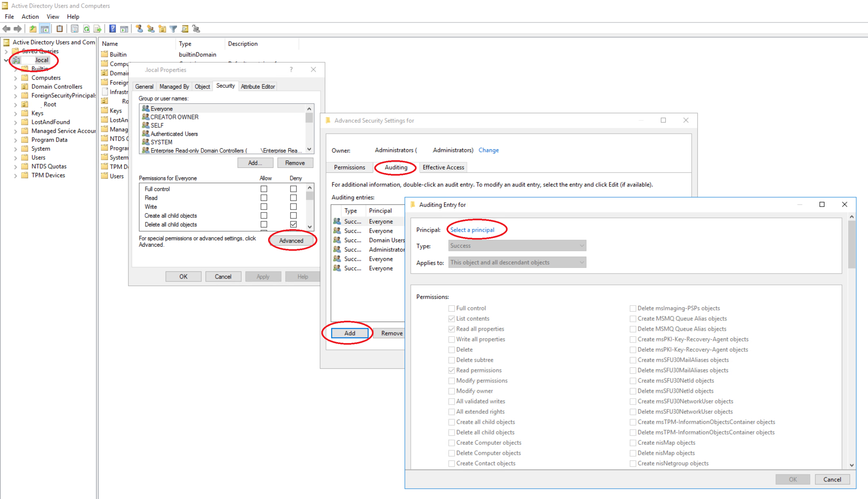The width and height of the screenshot is (868, 499).
Task: Expand the Domain Controllers tree node
Action: point(15,87)
